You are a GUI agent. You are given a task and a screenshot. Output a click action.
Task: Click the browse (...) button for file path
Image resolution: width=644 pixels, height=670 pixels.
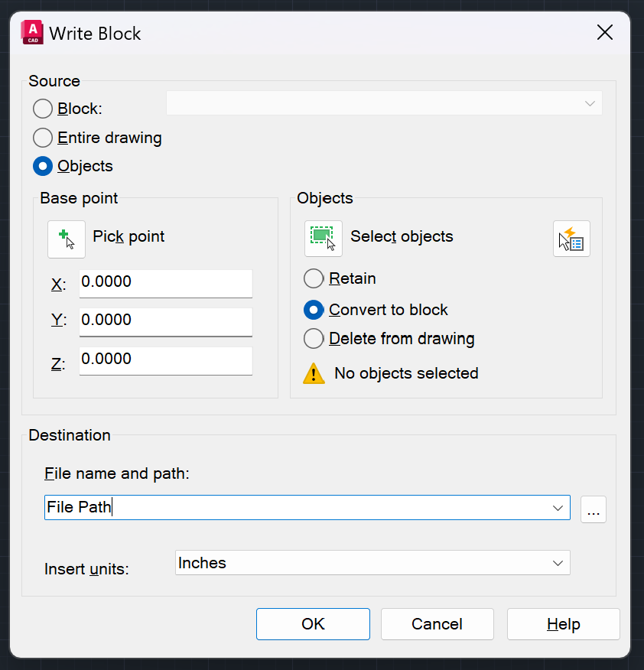(x=594, y=509)
